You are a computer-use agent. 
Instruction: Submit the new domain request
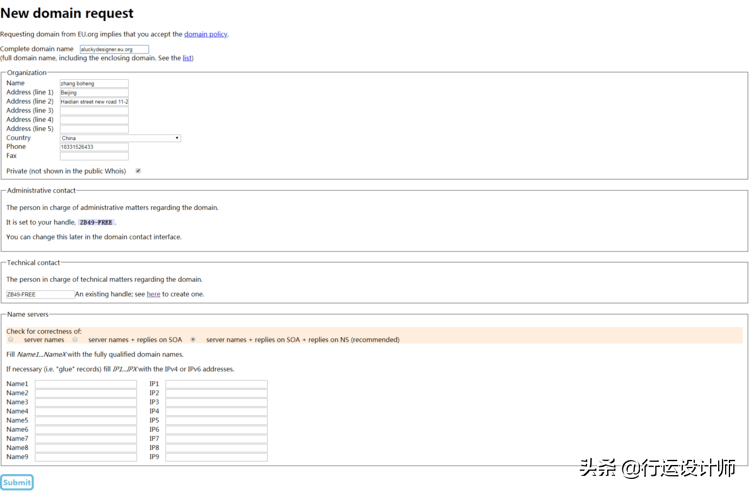pyautogui.click(x=17, y=482)
